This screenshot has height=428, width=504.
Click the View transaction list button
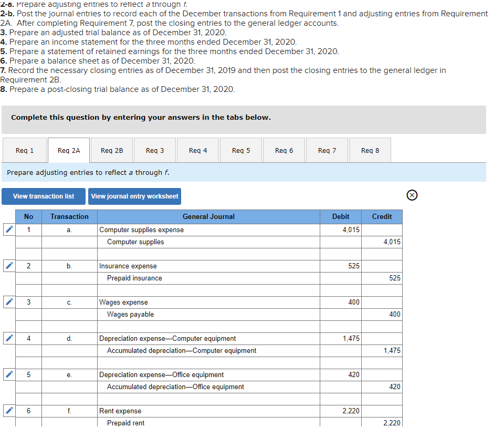coord(43,196)
